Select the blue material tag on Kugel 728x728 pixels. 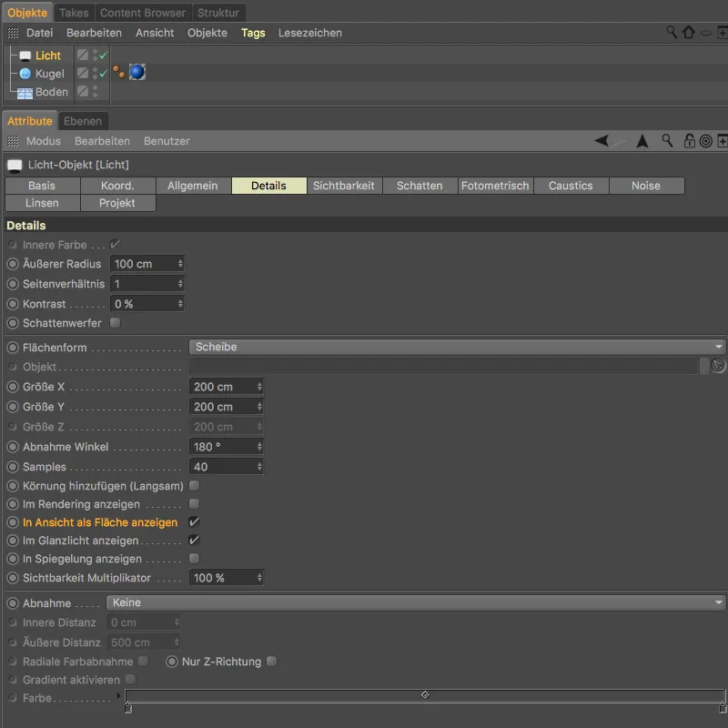pos(137,73)
